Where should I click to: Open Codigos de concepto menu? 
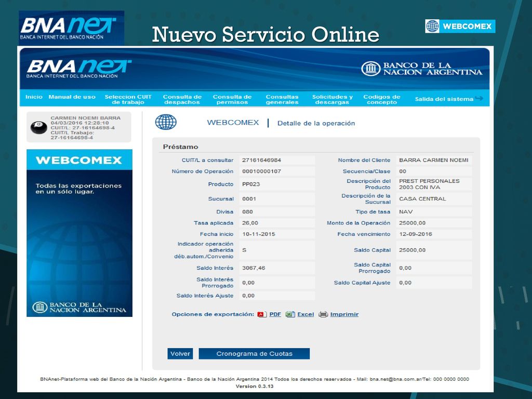pyautogui.click(x=382, y=99)
